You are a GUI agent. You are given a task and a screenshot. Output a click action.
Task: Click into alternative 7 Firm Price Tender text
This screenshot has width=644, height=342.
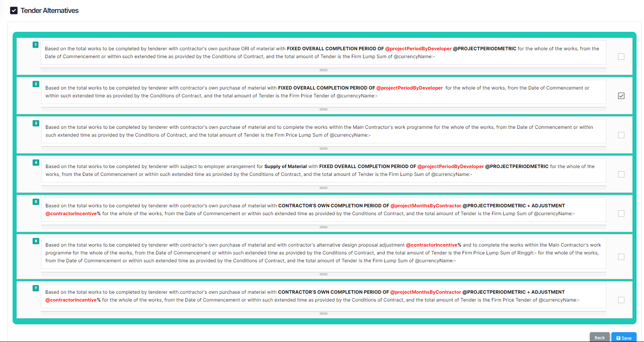click(x=323, y=296)
